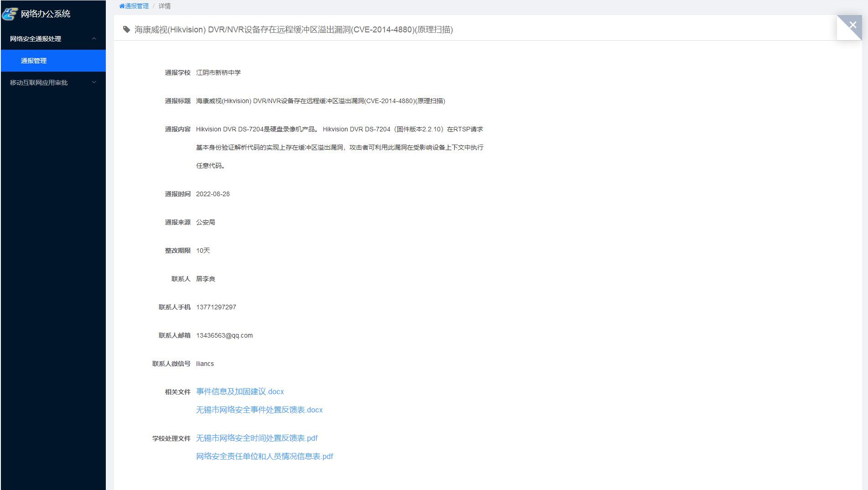
Task: Open 网络安全责任单位和人员情况信息表.pdf
Action: (x=265, y=456)
